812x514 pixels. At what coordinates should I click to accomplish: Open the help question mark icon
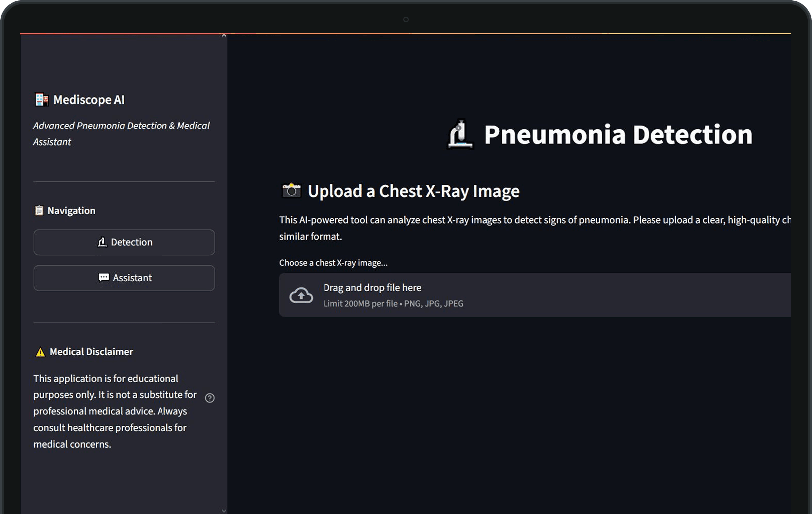point(210,398)
